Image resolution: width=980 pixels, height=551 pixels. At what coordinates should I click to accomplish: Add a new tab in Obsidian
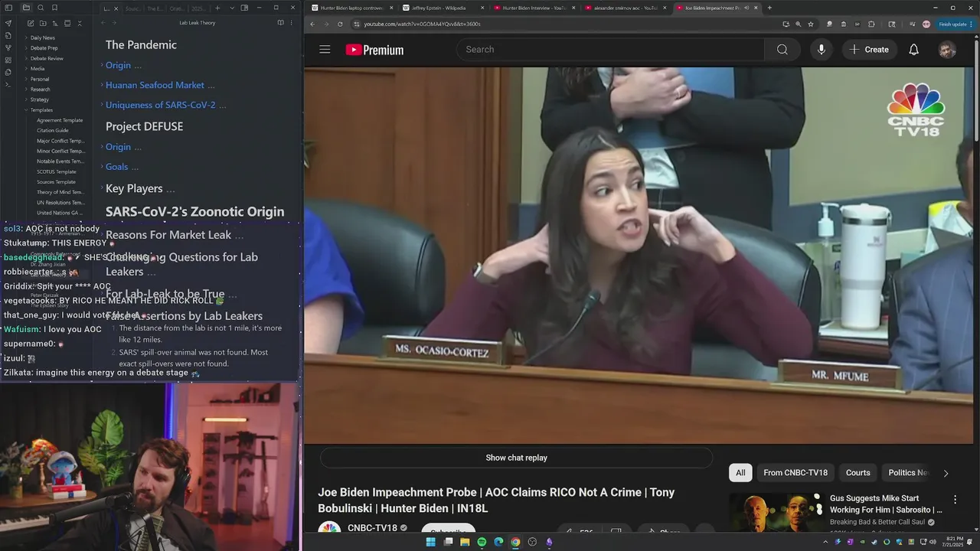pyautogui.click(x=217, y=8)
